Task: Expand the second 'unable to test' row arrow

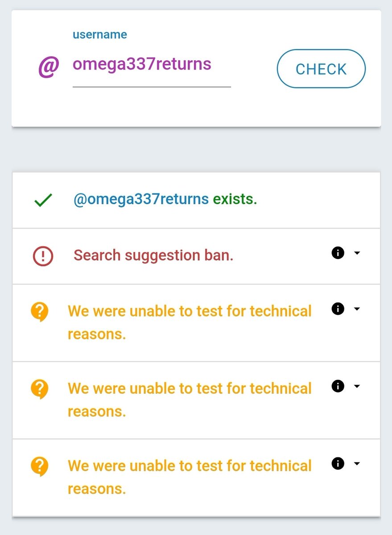Action: click(x=357, y=386)
